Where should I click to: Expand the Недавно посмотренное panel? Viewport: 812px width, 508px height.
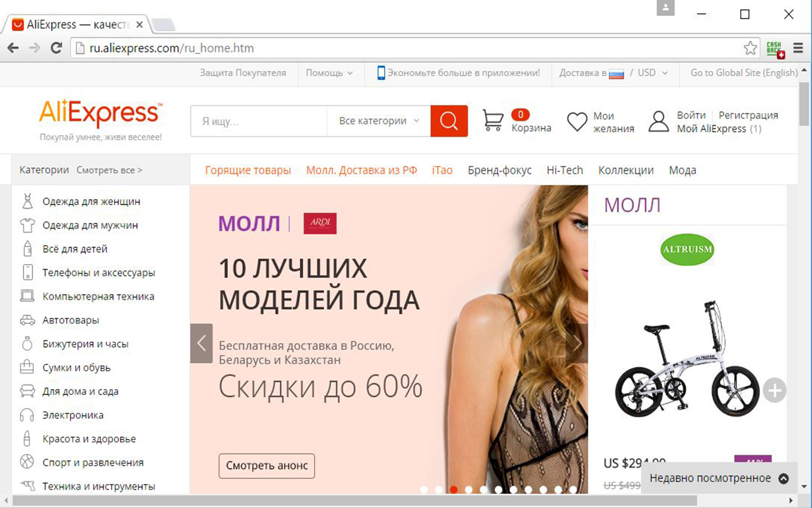click(719, 478)
